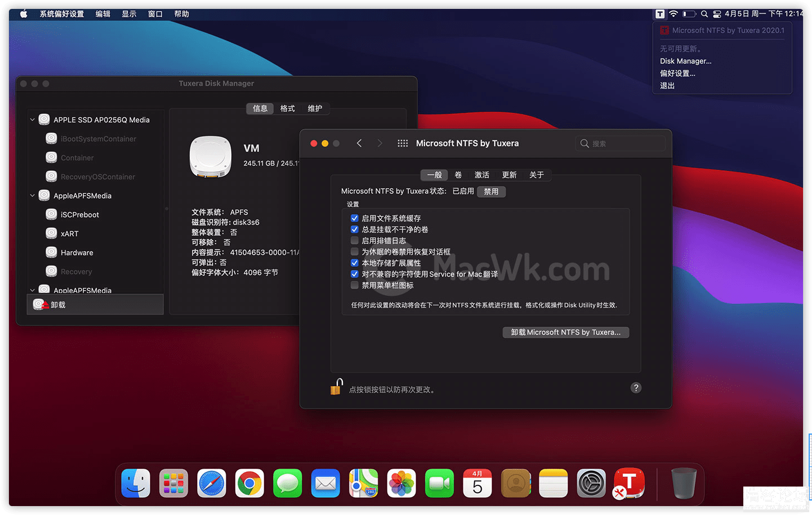Launch Google Chrome from the Dock
Viewport: 812px width, 515px height.
250,483
